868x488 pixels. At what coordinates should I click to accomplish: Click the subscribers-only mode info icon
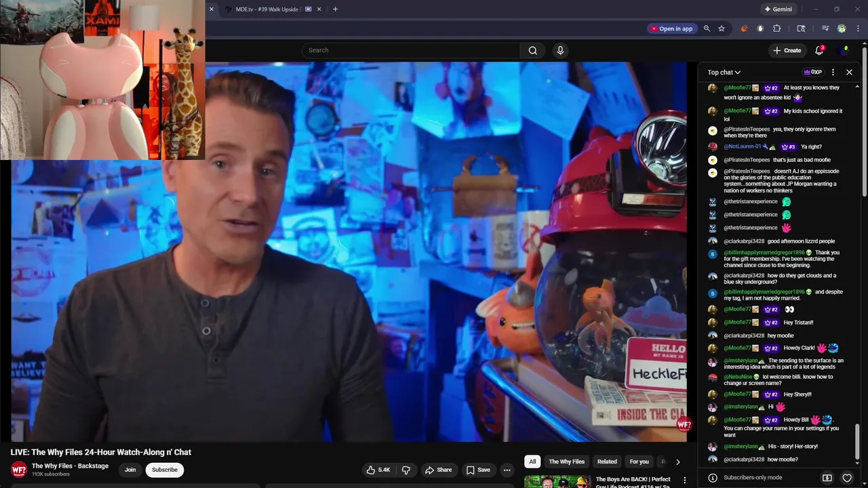point(713,478)
